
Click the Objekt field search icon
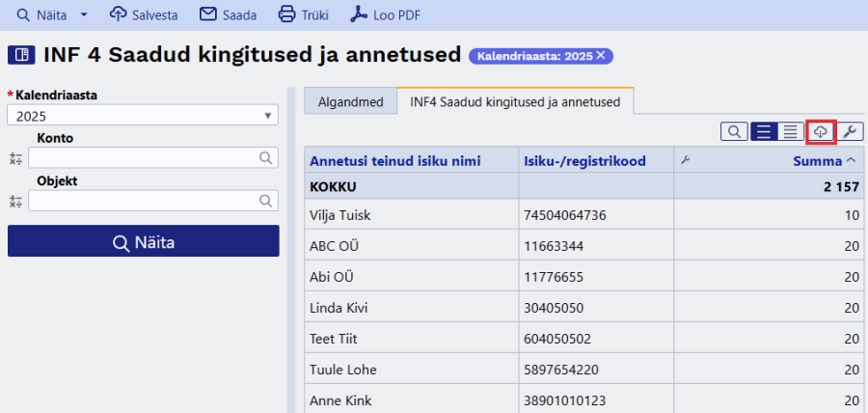coord(266,201)
